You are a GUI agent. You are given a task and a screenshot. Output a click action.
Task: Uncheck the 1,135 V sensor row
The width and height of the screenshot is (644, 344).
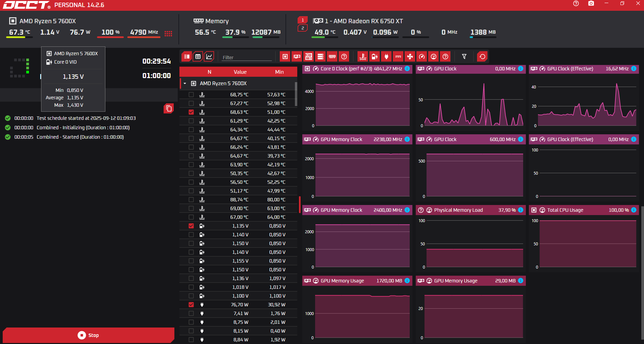point(191,226)
